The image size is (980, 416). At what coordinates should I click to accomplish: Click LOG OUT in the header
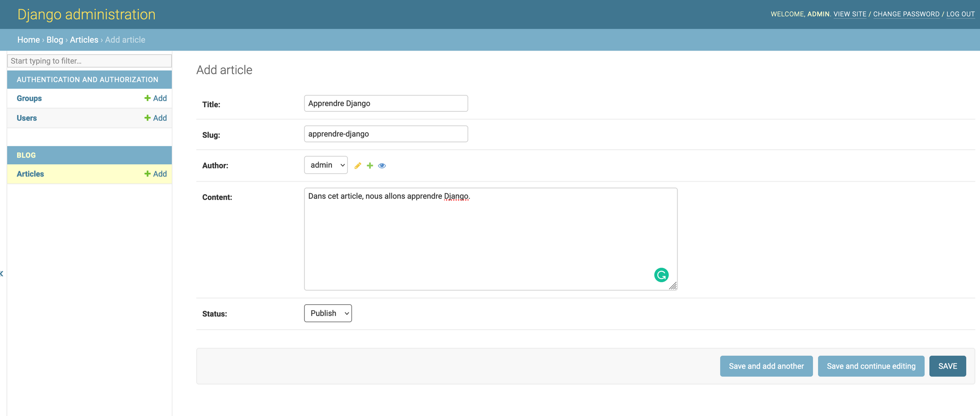click(960, 14)
